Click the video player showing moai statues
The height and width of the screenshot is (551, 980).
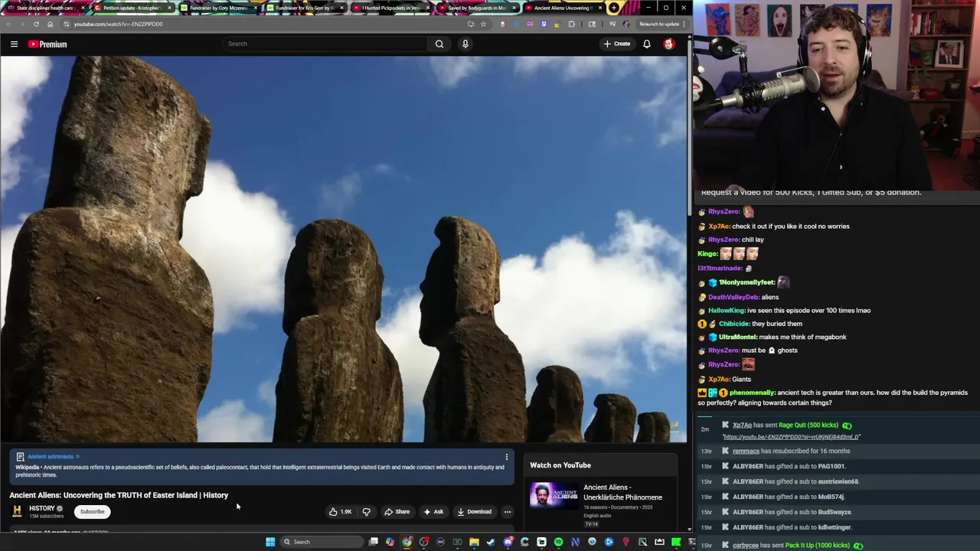(x=344, y=249)
